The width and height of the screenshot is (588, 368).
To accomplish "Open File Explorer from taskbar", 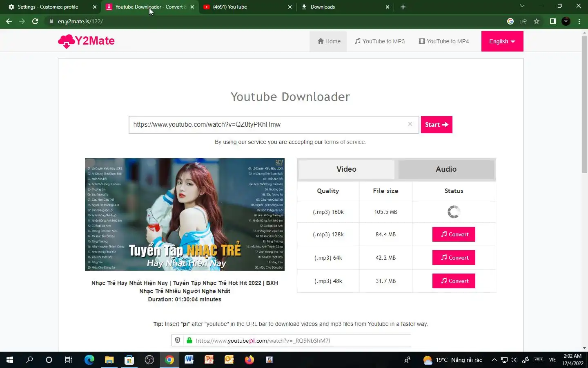I will [109, 360].
